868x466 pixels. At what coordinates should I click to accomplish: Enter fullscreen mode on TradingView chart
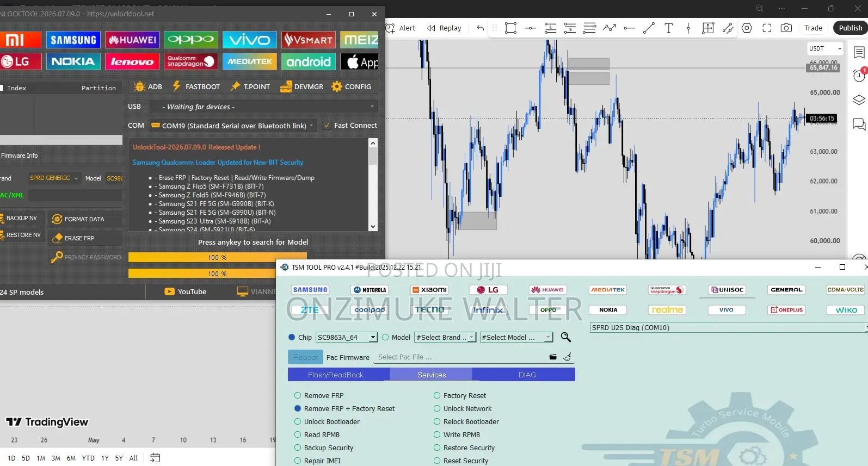click(767, 28)
